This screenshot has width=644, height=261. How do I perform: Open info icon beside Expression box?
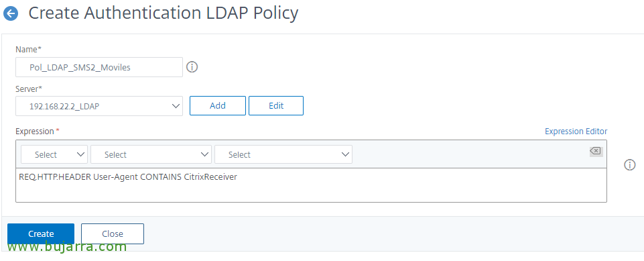[x=630, y=165]
